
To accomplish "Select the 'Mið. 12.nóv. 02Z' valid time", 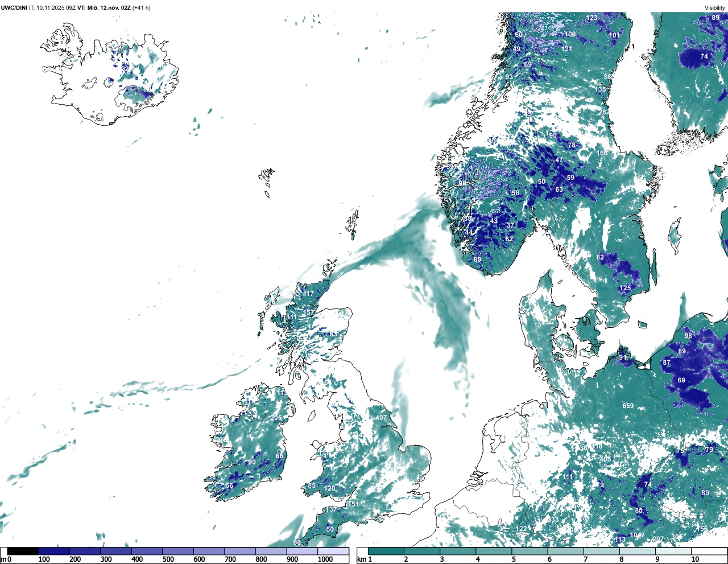I will 109,8.
